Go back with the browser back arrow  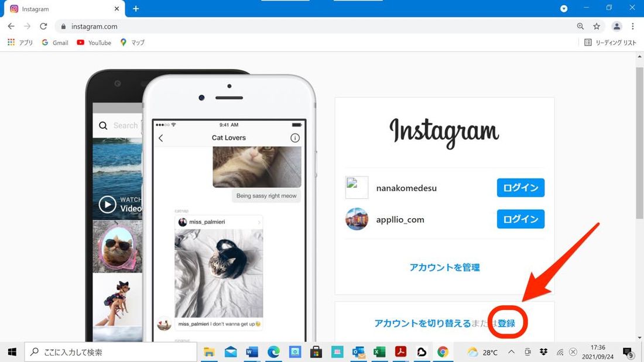click(x=11, y=26)
